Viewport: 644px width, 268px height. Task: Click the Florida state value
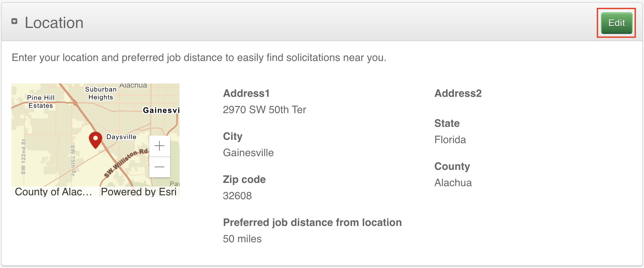click(x=450, y=140)
